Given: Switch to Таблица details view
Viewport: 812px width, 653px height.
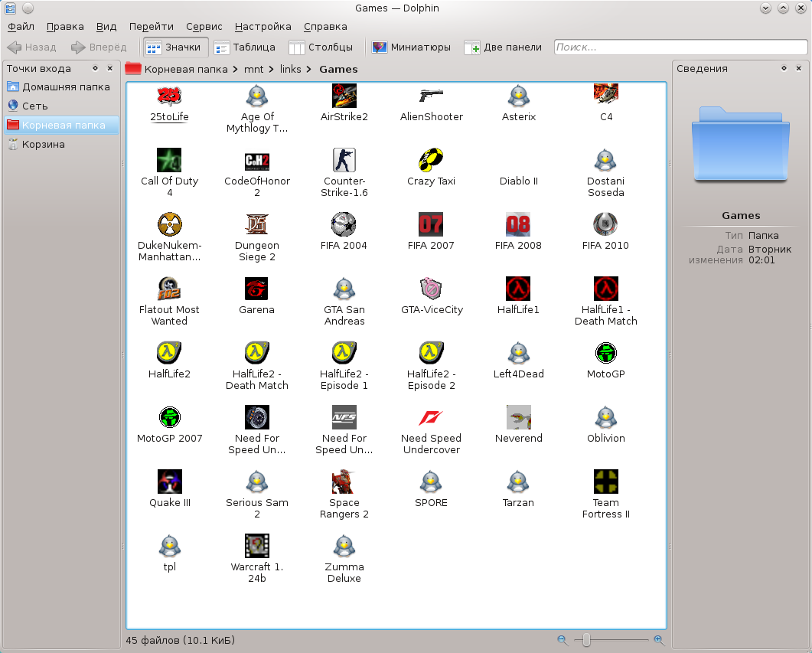Looking at the screenshot, I should (245, 47).
